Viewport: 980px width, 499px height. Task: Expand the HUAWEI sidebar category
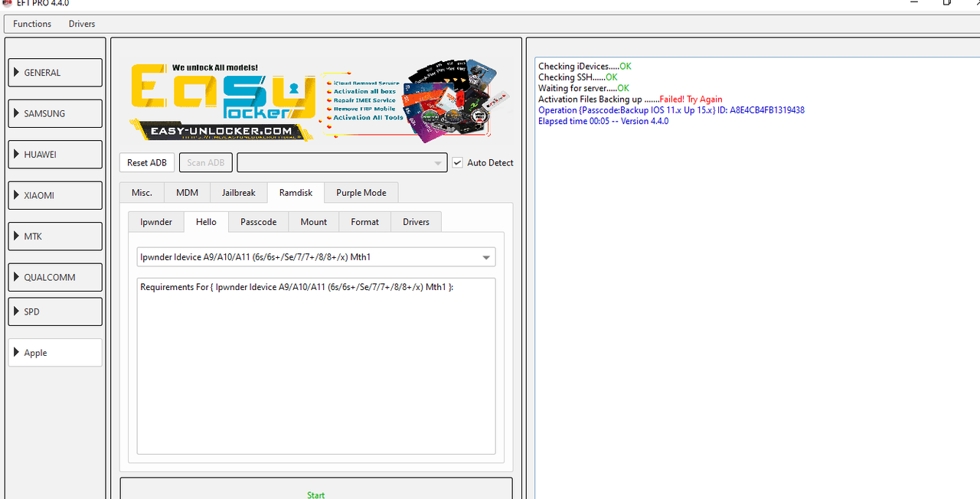[x=55, y=155]
